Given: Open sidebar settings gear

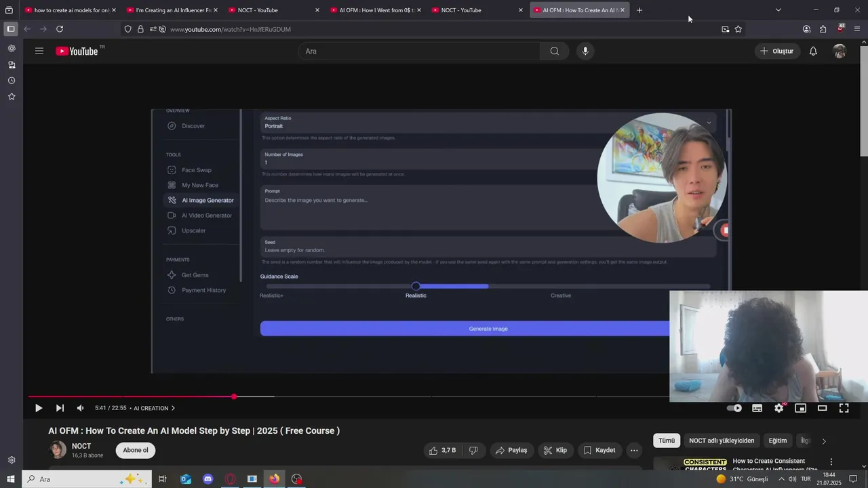Looking at the screenshot, I should point(12,460).
